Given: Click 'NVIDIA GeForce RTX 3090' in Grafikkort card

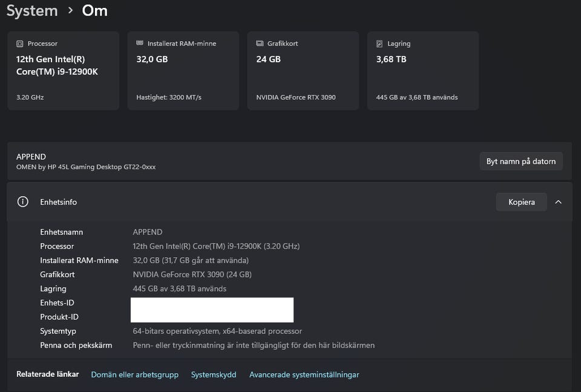Looking at the screenshot, I should point(296,97).
